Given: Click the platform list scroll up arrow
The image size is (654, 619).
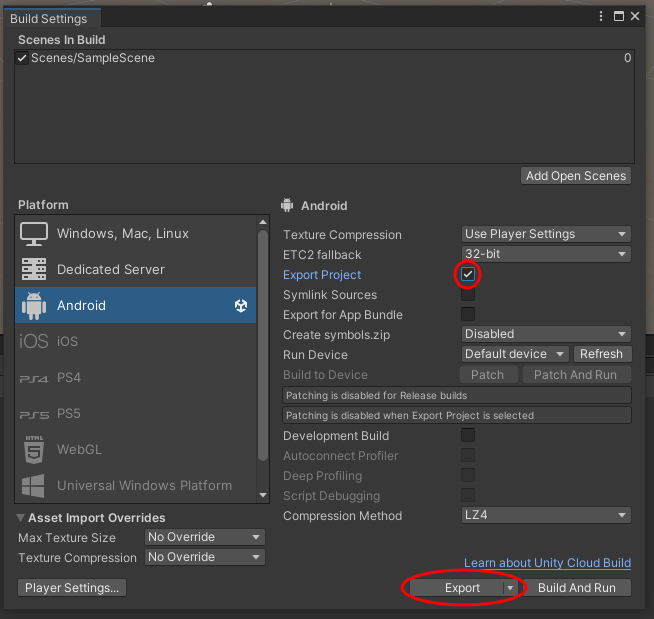Looking at the screenshot, I should coord(263,222).
